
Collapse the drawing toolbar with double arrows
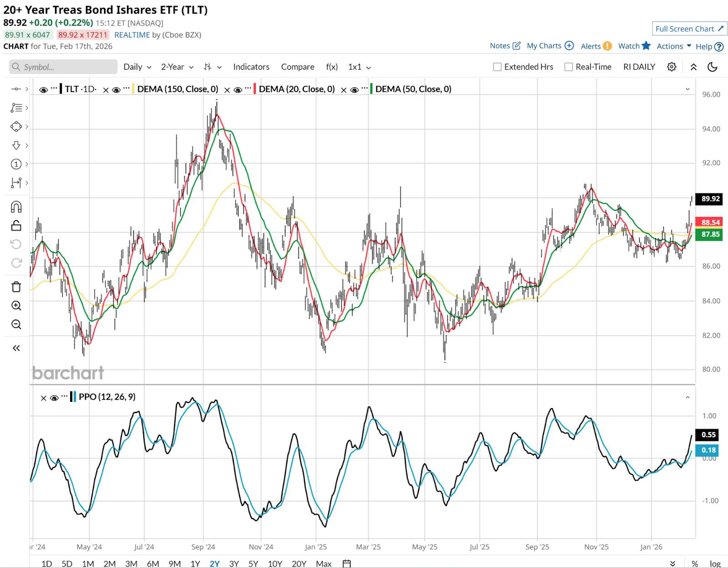(16, 348)
